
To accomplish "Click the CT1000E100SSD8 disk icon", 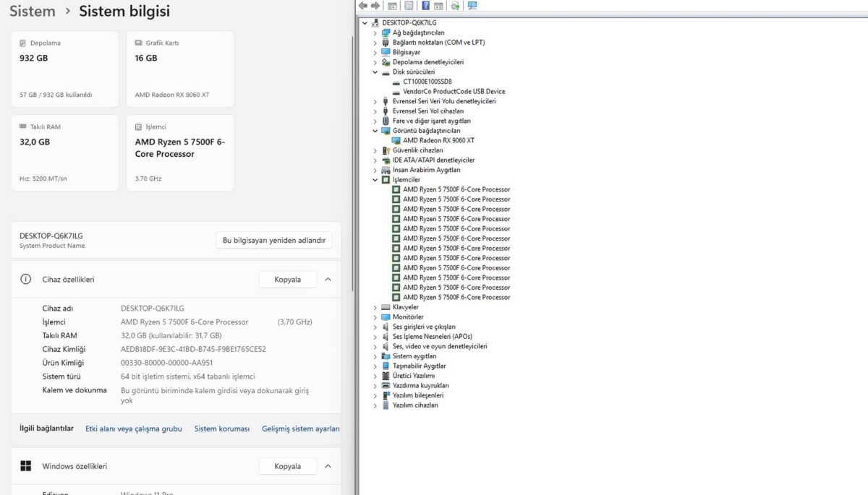I will point(396,82).
